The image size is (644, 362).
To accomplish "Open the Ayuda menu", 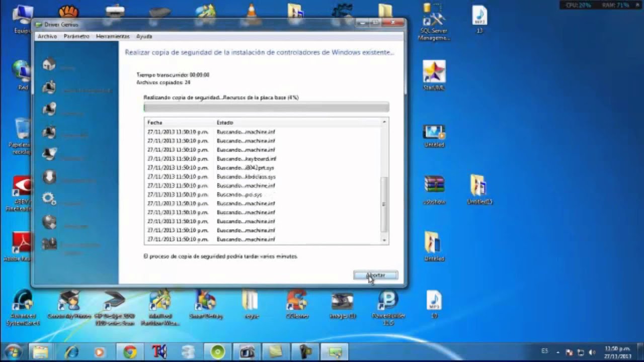I will 144,37.
